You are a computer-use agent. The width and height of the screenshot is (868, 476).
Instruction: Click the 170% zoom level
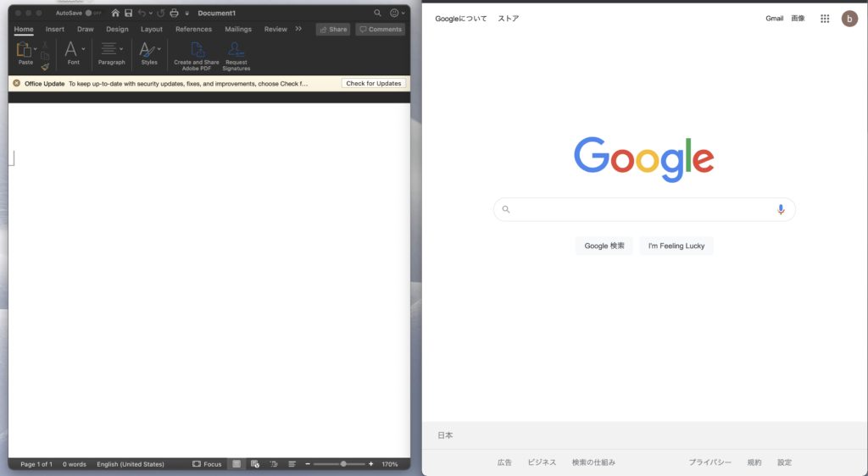tap(390, 464)
